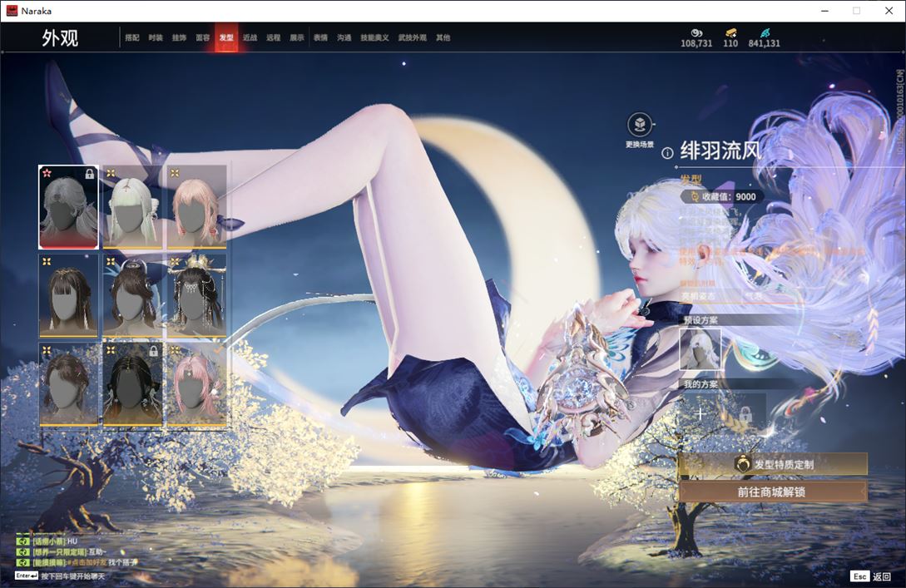Open the 其他 tab

443,37
